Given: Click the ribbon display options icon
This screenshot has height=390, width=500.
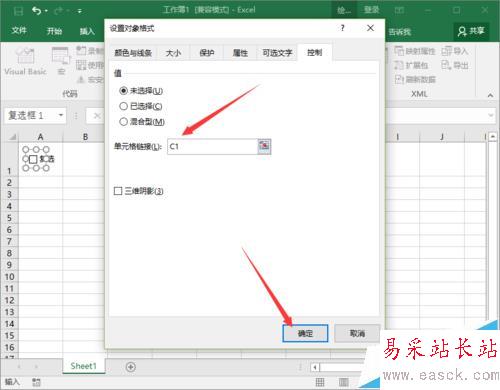Looking at the screenshot, I should click(x=399, y=11).
